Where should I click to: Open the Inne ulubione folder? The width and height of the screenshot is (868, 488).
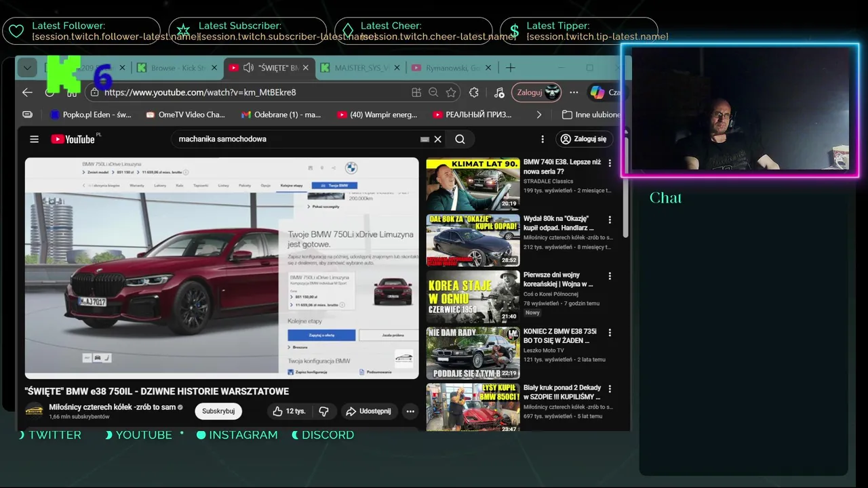coord(591,115)
